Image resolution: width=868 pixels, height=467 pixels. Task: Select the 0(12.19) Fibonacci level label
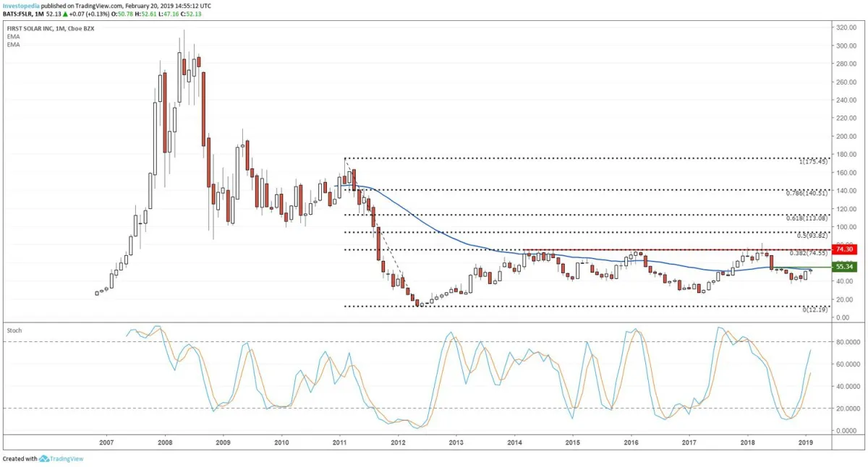click(815, 309)
